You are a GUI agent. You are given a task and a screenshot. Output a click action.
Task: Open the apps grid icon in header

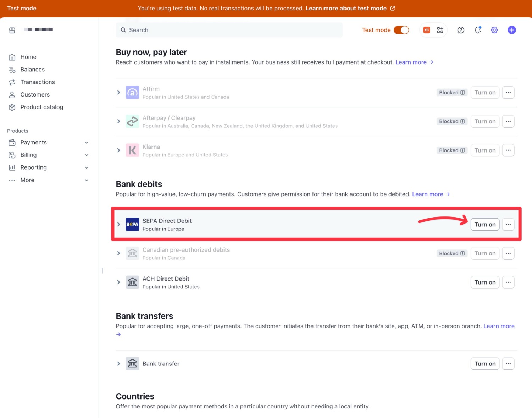[440, 30]
